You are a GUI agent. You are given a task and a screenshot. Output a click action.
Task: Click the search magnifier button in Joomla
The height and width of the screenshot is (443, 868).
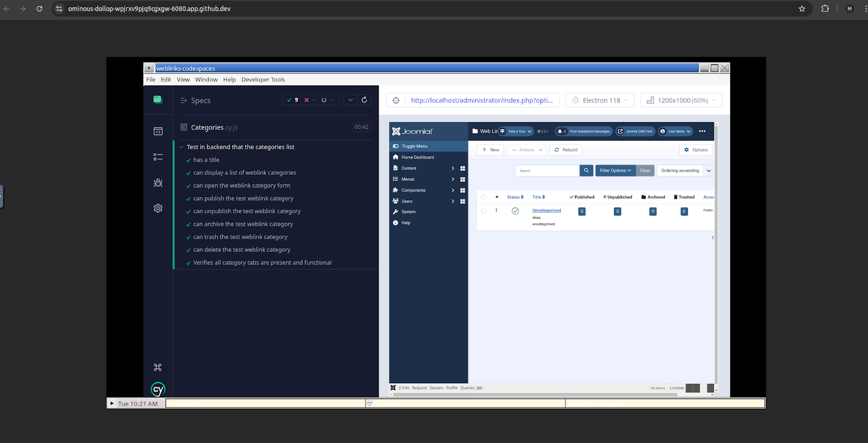586,170
